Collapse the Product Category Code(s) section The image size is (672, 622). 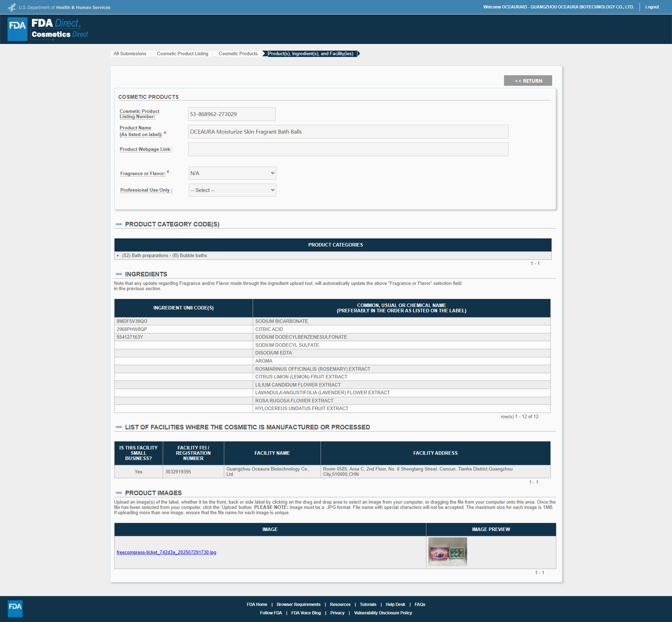(x=119, y=224)
